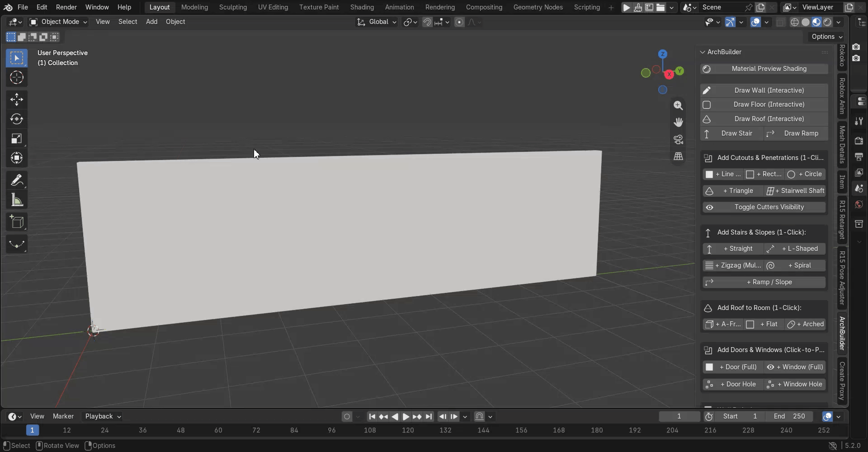Click the + Arched roof button
Screen dimensions: 868x452
pos(806,324)
